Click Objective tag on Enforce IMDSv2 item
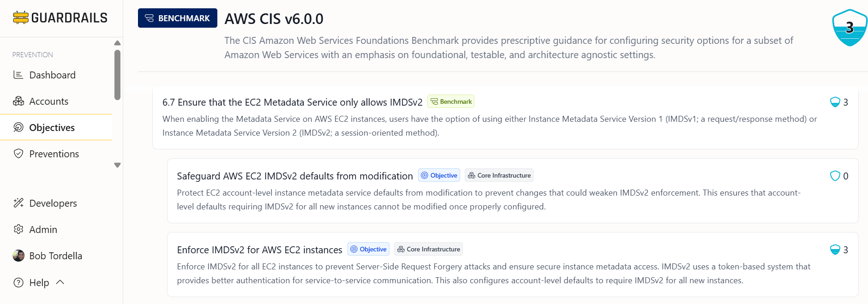The image size is (868, 304). tap(368, 249)
